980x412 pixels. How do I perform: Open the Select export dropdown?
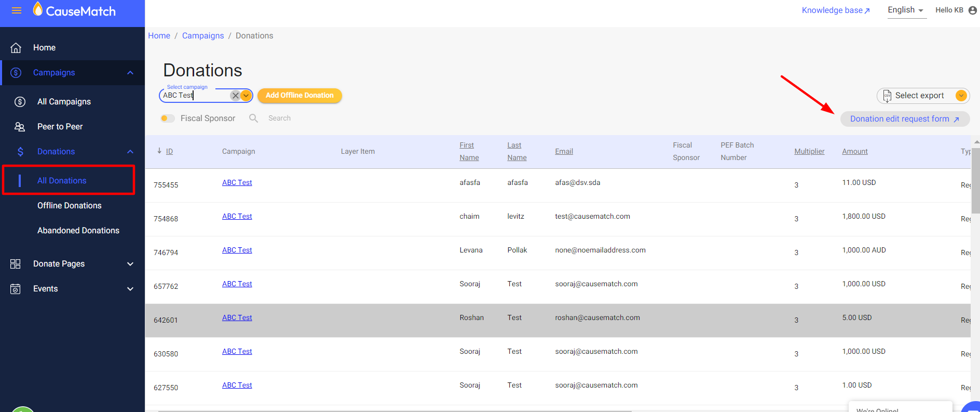pos(961,96)
